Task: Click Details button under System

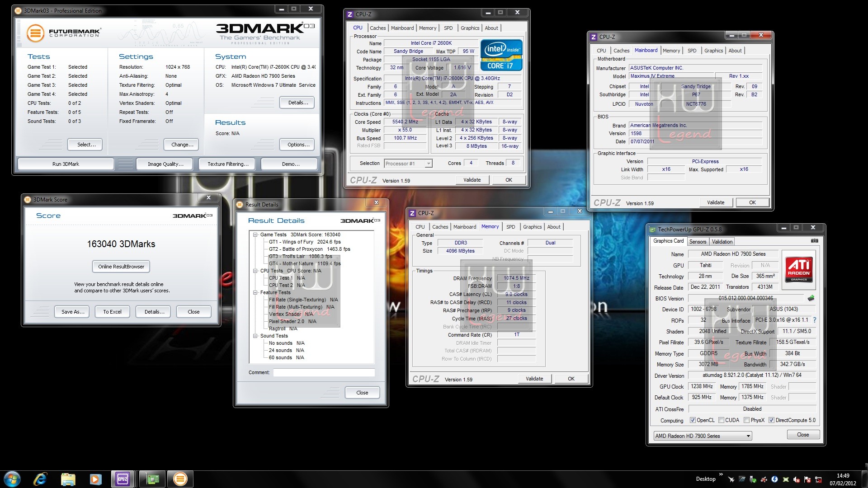Action: [297, 103]
